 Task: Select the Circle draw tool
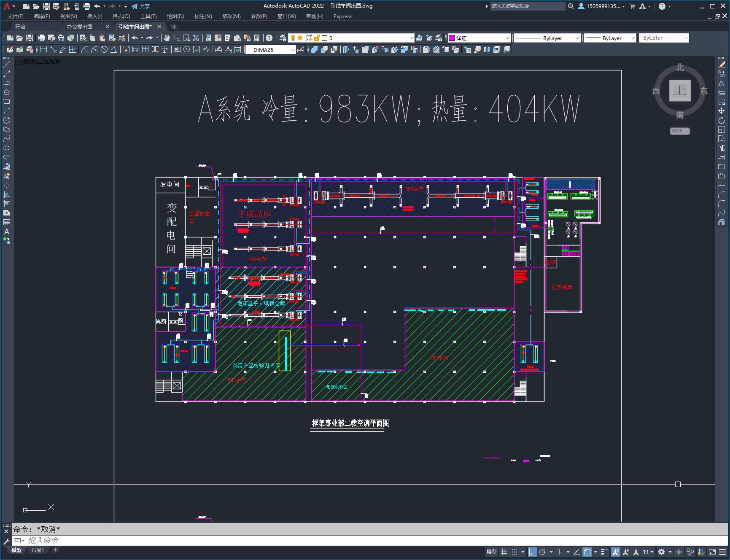(7, 120)
